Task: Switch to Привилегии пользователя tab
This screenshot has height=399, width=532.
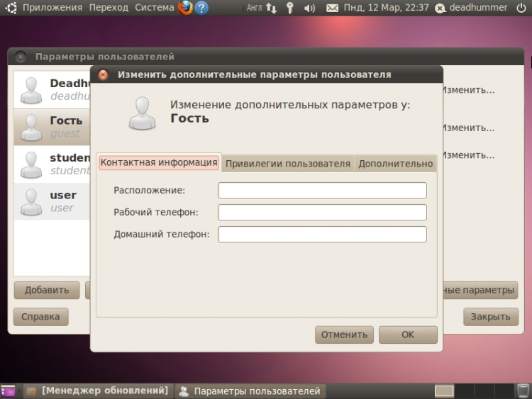Action: click(287, 163)
